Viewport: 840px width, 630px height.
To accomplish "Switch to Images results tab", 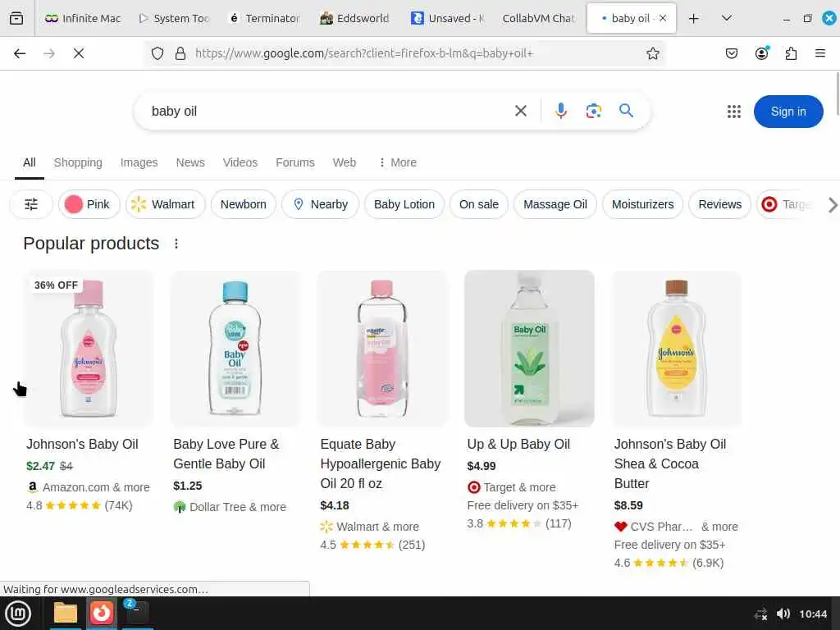I will (x=139, y=162).
